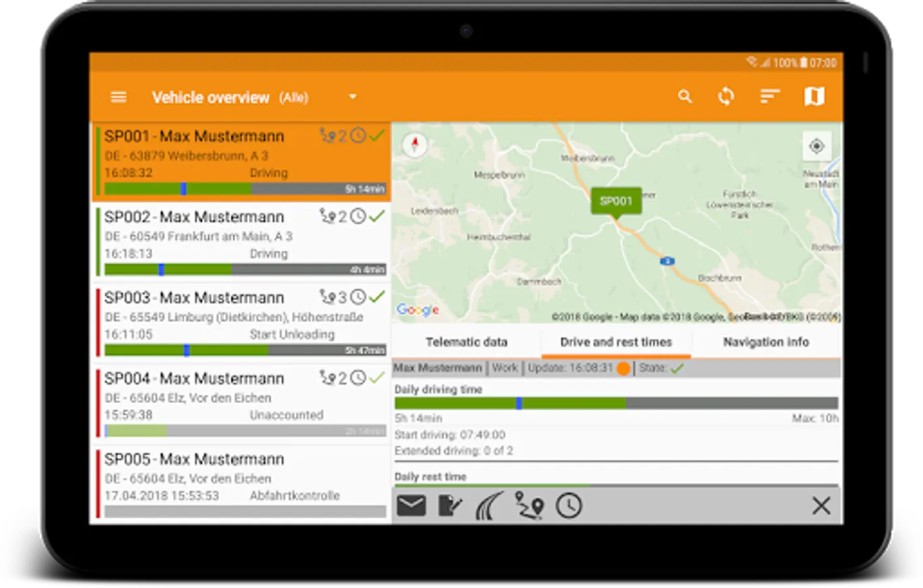Click the route icon on SP001 row

[x=327, y=136]
